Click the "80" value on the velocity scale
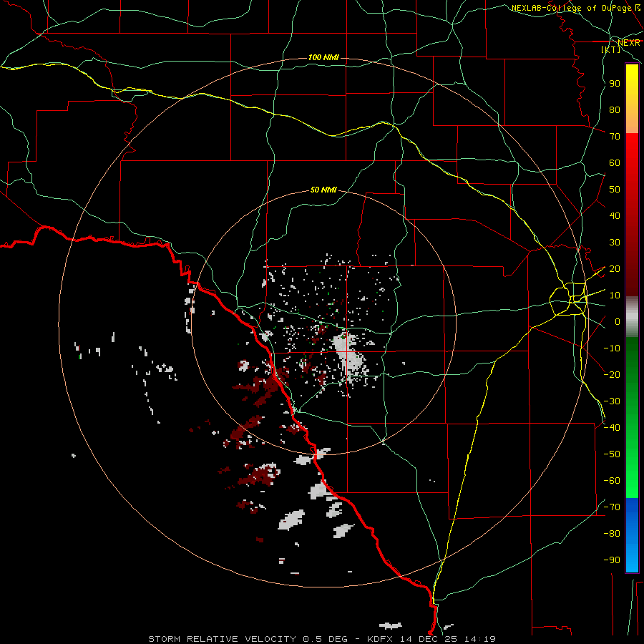 615,110
